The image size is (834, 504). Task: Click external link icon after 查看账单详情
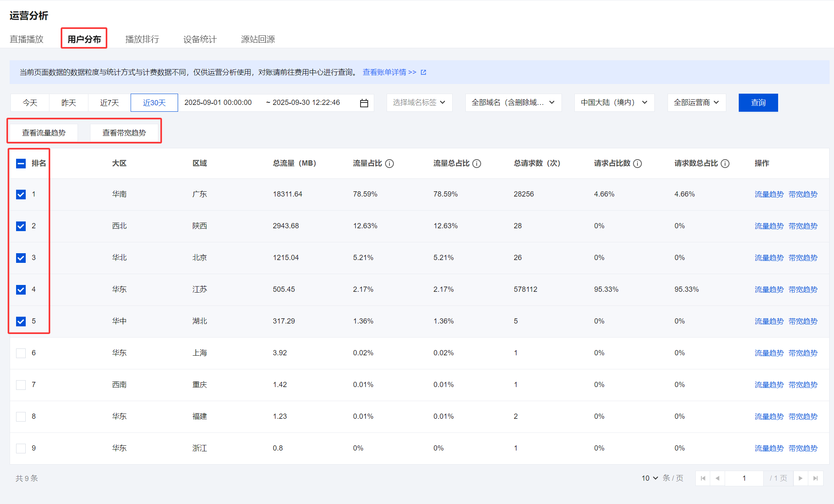pyautogui.click(x=423, y=72)
